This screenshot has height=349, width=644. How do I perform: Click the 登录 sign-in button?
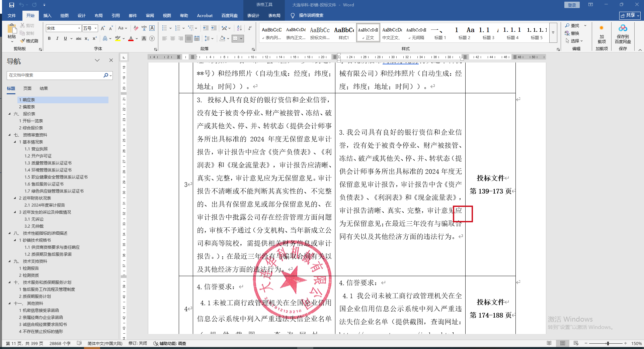[x=572, y=5]
